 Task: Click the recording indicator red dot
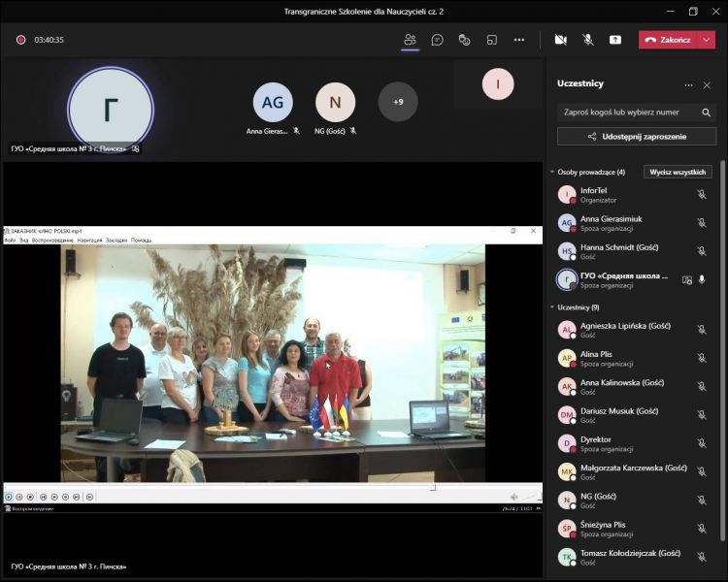point(20,40)
